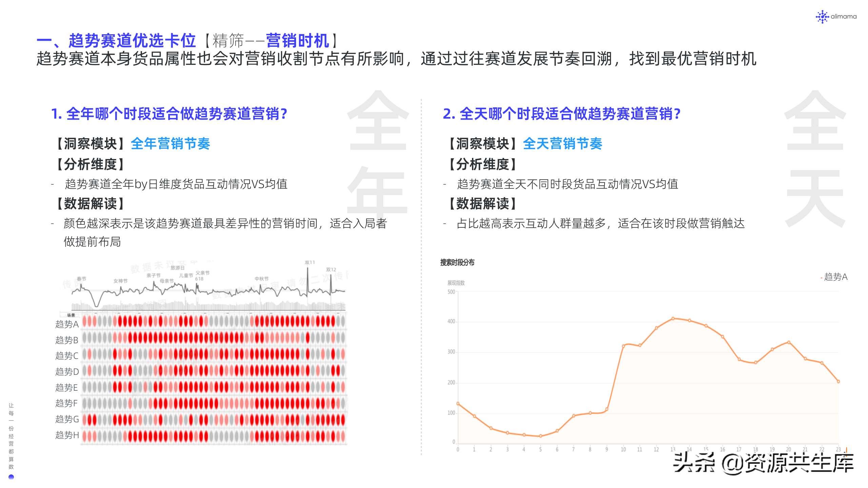Click the lowest data point at hour 5

coord(540,436)
